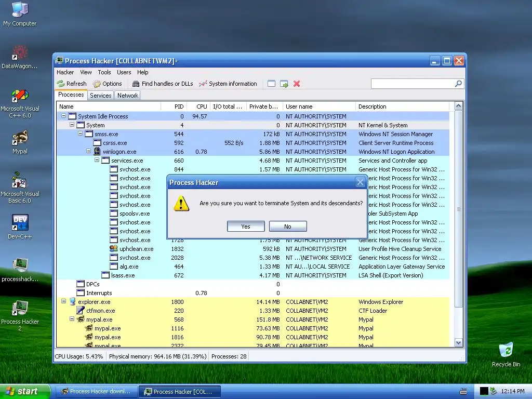Select the csrss.exe process row
Viewport: 532px width, 399px height.
(253, 143)
